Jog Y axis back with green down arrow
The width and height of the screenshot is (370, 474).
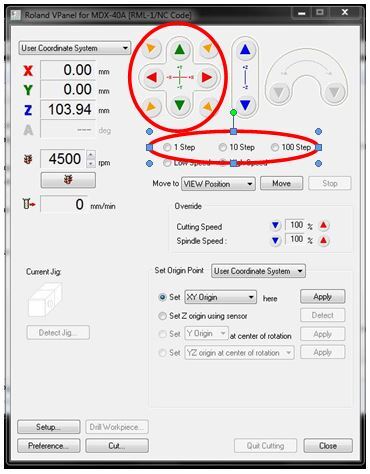[180, 105]
